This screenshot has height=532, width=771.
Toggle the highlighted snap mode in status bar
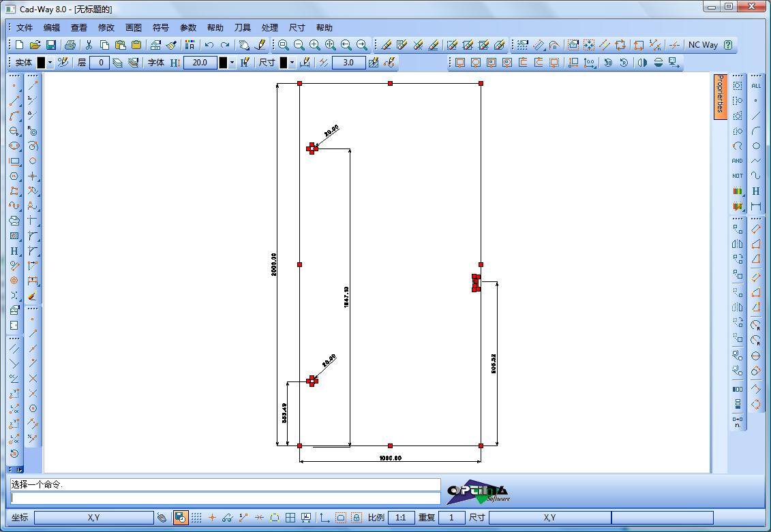click(181, 517)
